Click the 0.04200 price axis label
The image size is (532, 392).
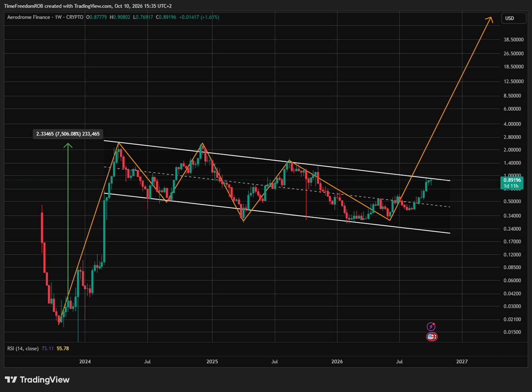pos(512,294)
